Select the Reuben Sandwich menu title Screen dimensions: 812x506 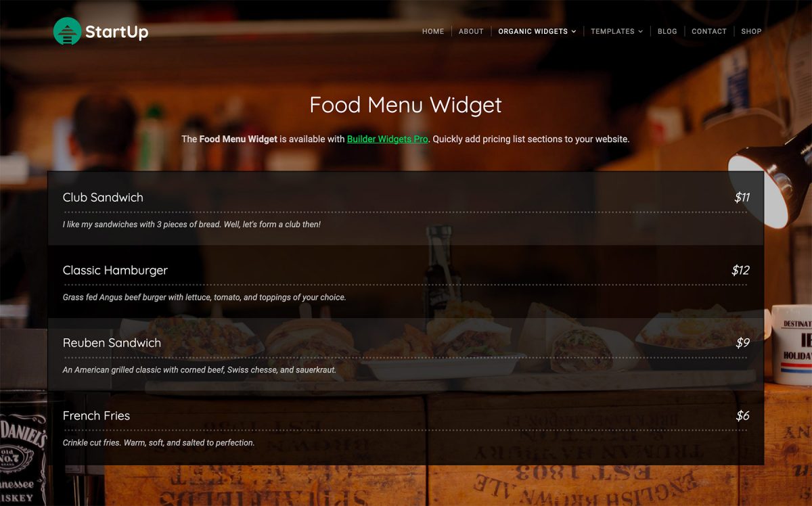[112, 343]
